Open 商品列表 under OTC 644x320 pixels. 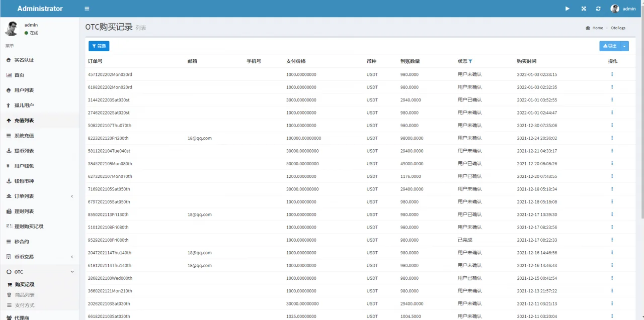coord(25,295)
